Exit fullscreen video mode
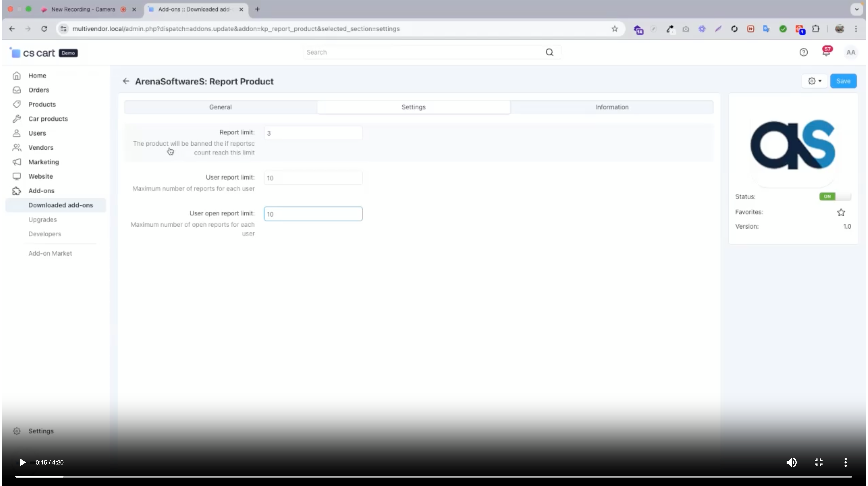 pyautogui.click(x=818, y=462)
